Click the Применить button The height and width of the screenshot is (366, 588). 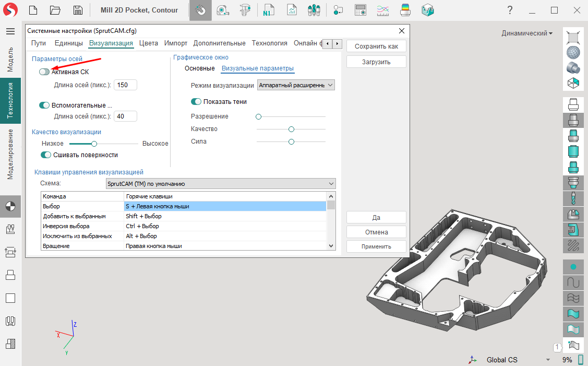click(x=376, y=246)
